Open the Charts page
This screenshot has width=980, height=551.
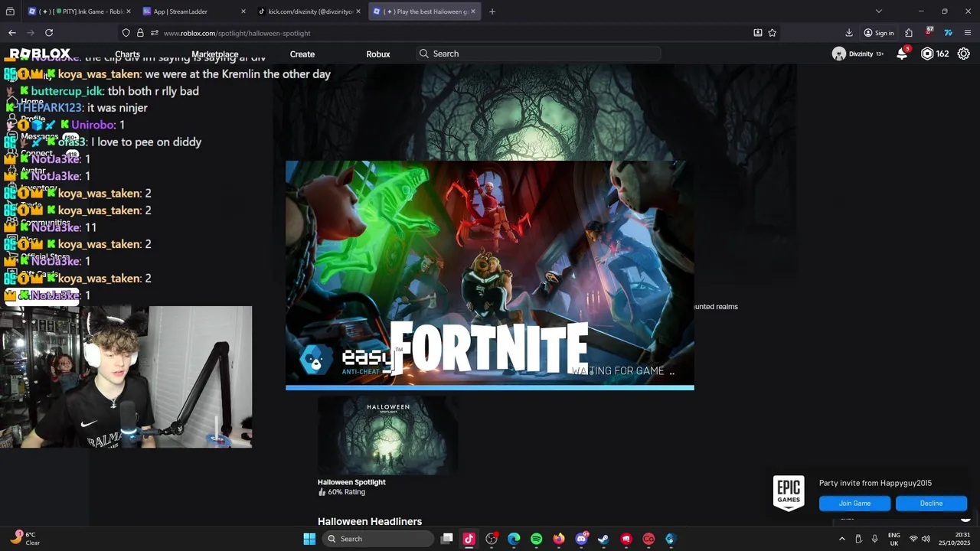[127, 54]
